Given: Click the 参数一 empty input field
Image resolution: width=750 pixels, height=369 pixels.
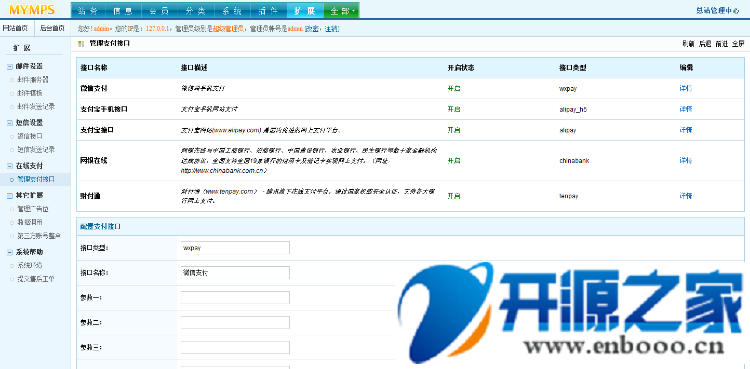Looking at the screenshot, I should coord(235,298).
